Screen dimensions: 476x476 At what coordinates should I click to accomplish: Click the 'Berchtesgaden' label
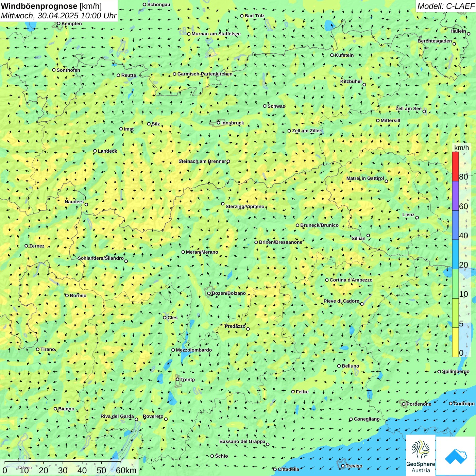(435, 41)
